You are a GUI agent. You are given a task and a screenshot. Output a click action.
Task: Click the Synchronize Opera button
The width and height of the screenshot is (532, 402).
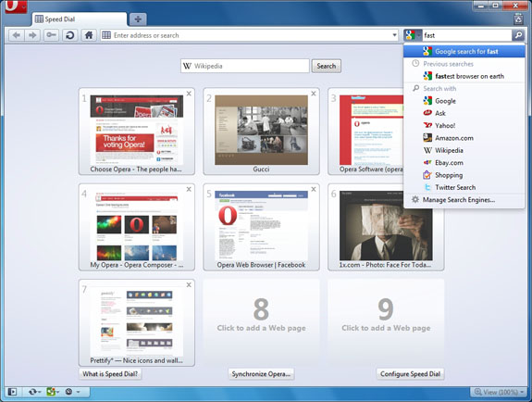(261, 374)
